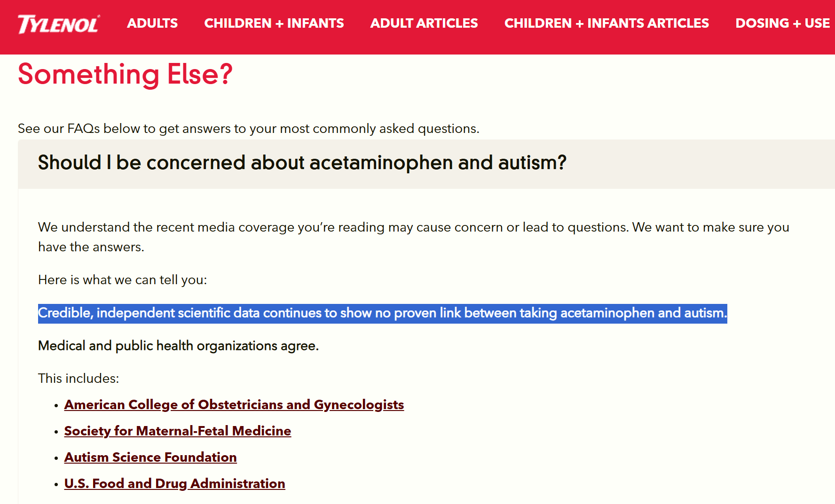Open U.S. Food and Drug Administration link
The image size is (835, 504).
coord(174,484)
